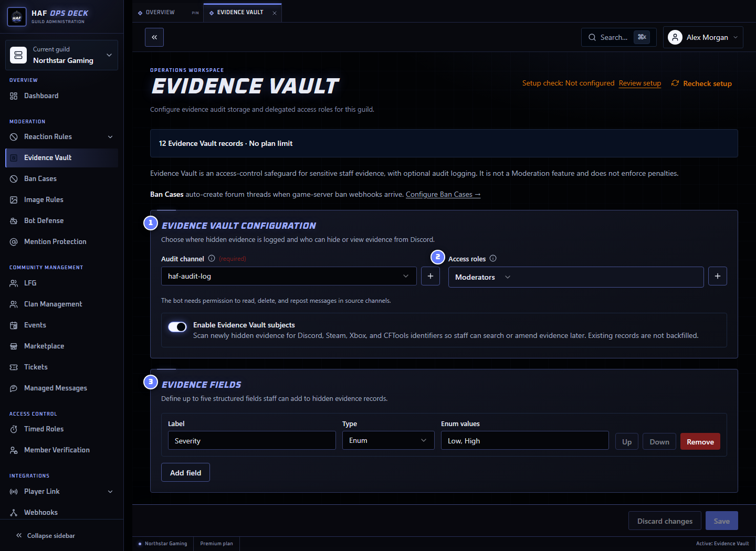Image resolution: width=756 pixels, height=551 pixels.
Task: Click the search magnifier icon
Action: 592,37
